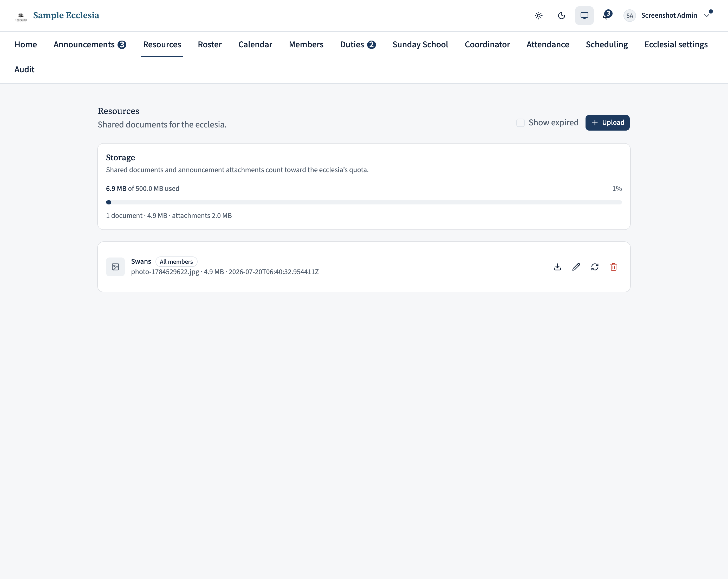The image size is (728, 579).
Task: Click the Upload button
Action: coord(607,123)
